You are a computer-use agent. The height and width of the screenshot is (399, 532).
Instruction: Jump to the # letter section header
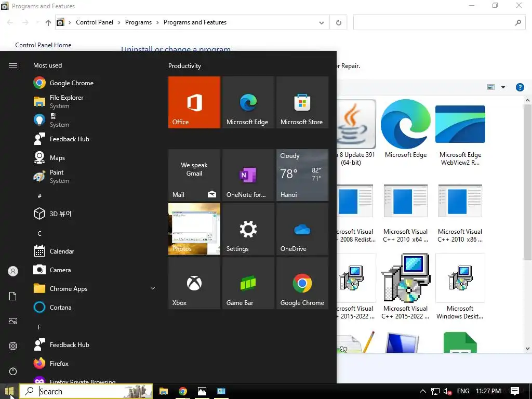tap(39, 196)
